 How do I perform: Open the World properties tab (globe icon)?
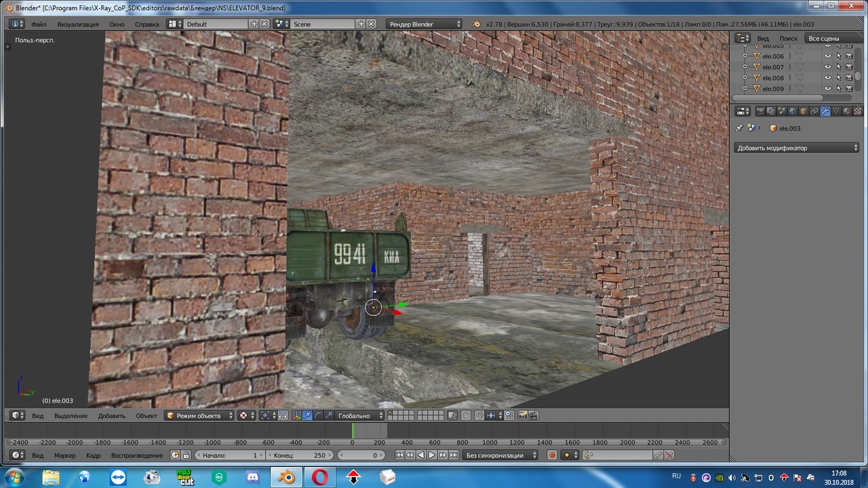point(793,111)
